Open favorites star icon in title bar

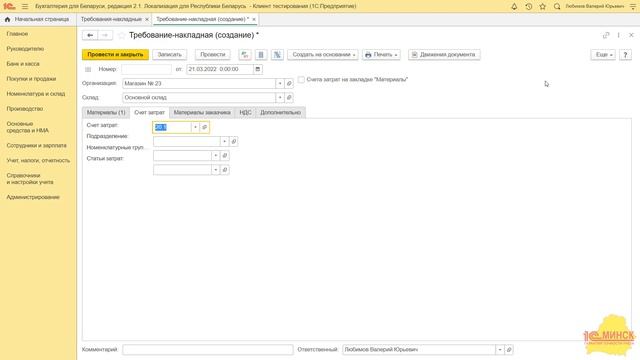coord(542,7)
